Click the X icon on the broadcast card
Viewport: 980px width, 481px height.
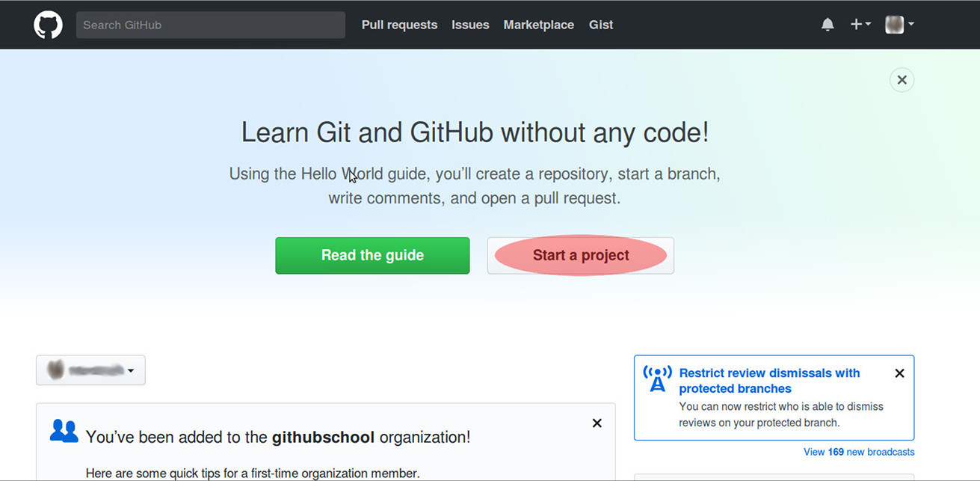899,373
